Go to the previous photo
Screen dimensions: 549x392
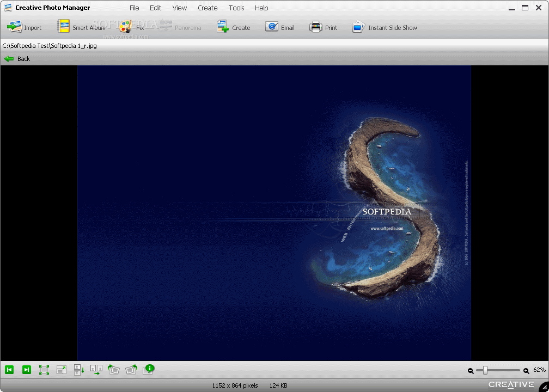pyautogui.click(x=9, y=370)
